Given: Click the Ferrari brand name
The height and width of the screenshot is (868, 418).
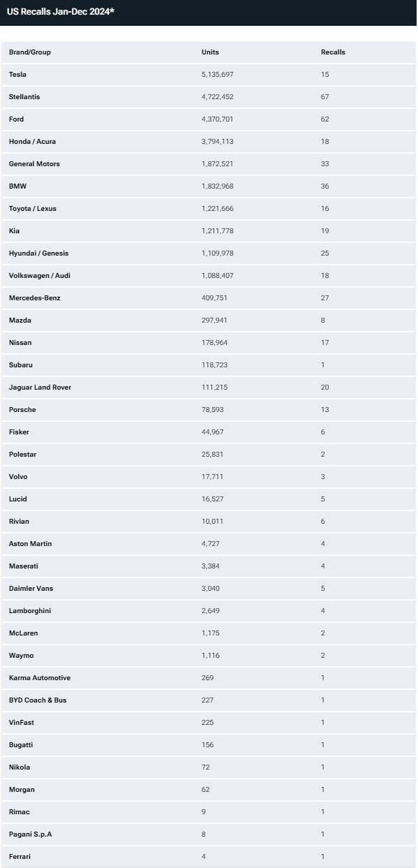Looking at the screenshot, I should coord(20,857).
